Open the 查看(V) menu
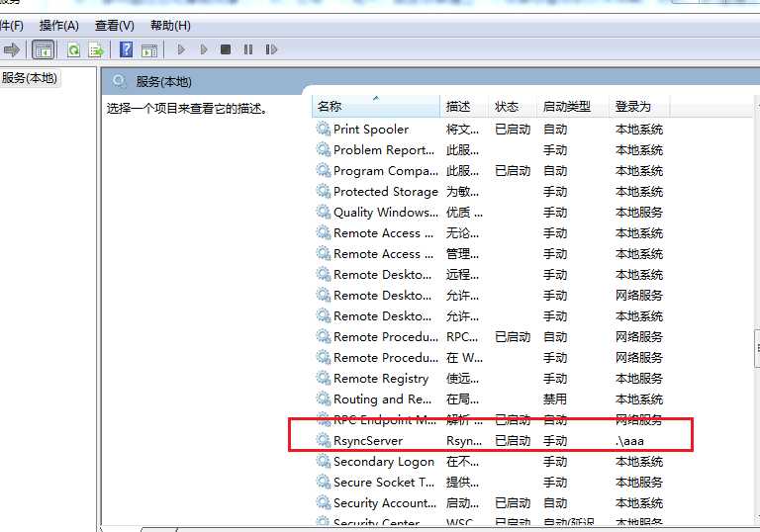The image size is (760, 532). click(115, 25)
